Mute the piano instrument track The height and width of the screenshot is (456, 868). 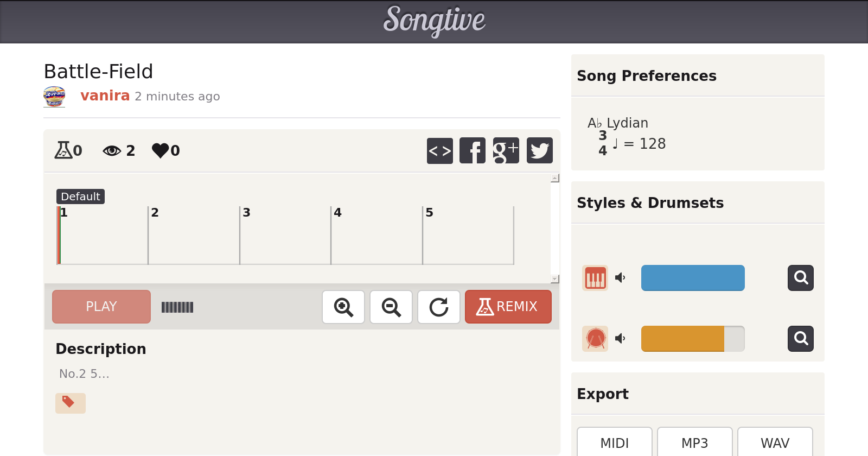(620, 278)
